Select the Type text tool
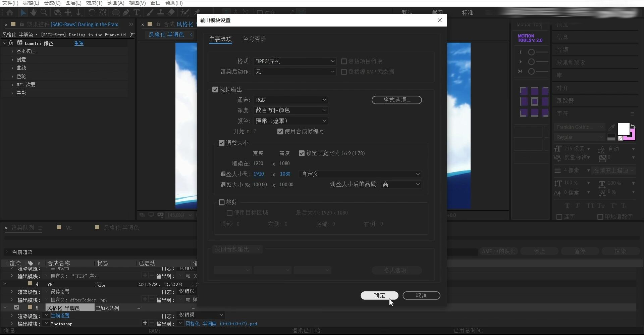The width and height of the screenshot is (644, 335). [x=137, y=13]
